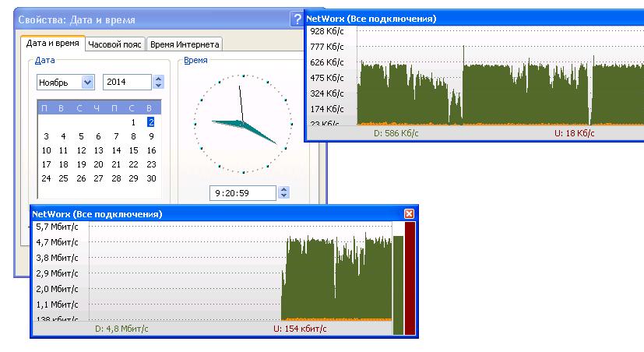Select day 7 in calendar

coord(116,136)
